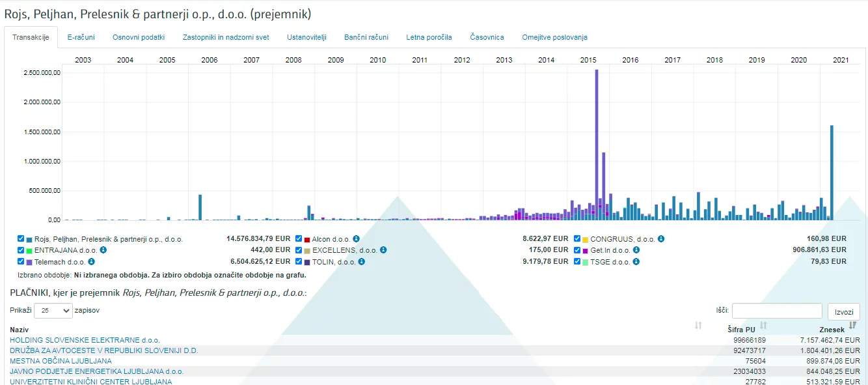Viewport: 868px width, 385px height.
Task: Sort by the Šifra PU column arrows
Action: click(x=763, y=326)
